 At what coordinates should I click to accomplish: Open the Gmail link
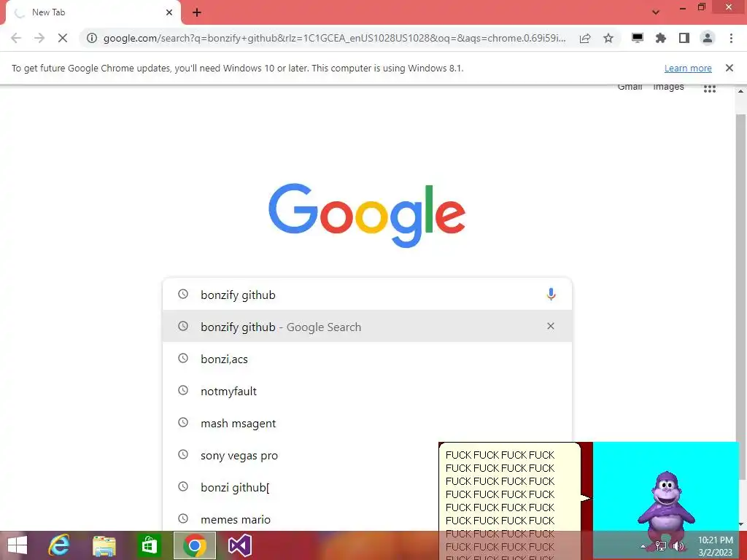[x=630, y=87]
